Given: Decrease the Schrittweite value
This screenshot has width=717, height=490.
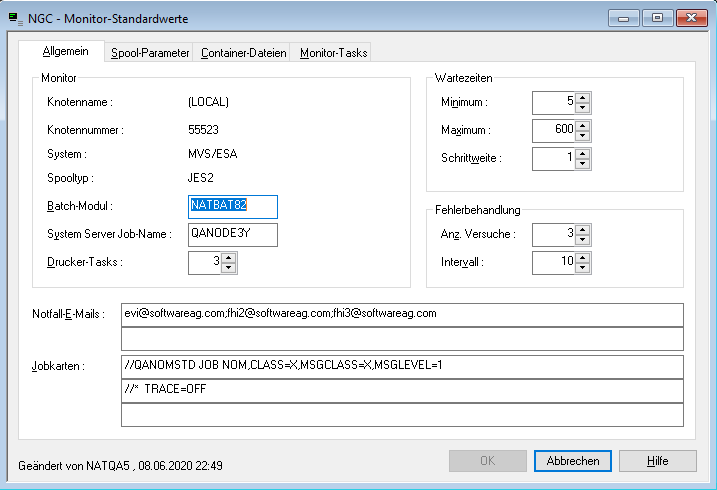Looking at the screenshot, I should pos(582,164).
